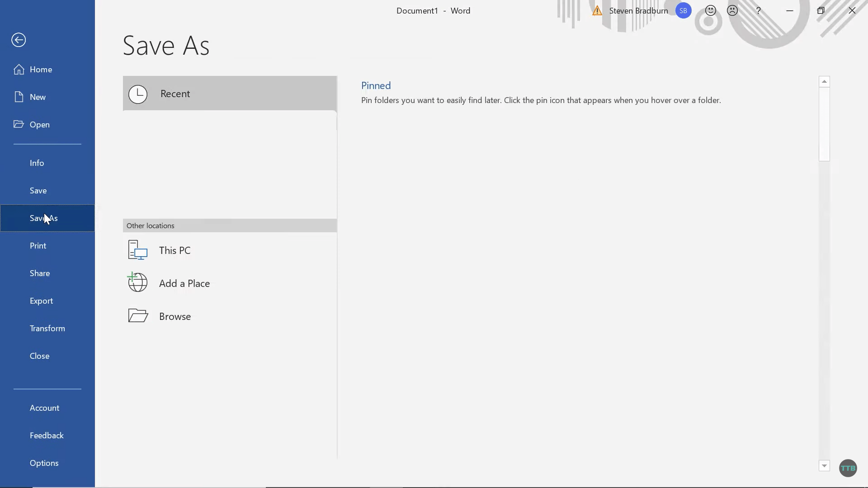This screenshot has height=488, width=868.
Task: Click the New document page icon
Action: [x=19, y=97]
